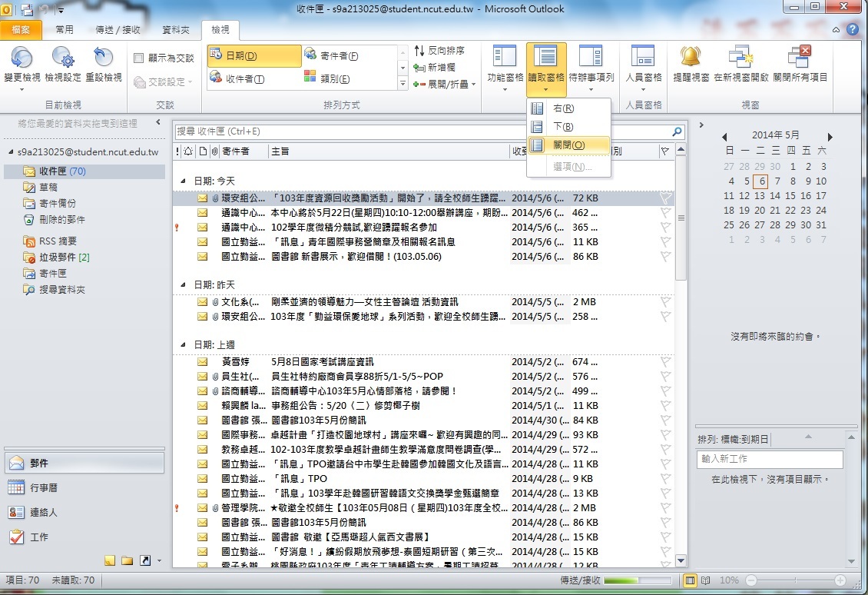Collapse the s9a213025 account tree

click(x=11, y=151)
